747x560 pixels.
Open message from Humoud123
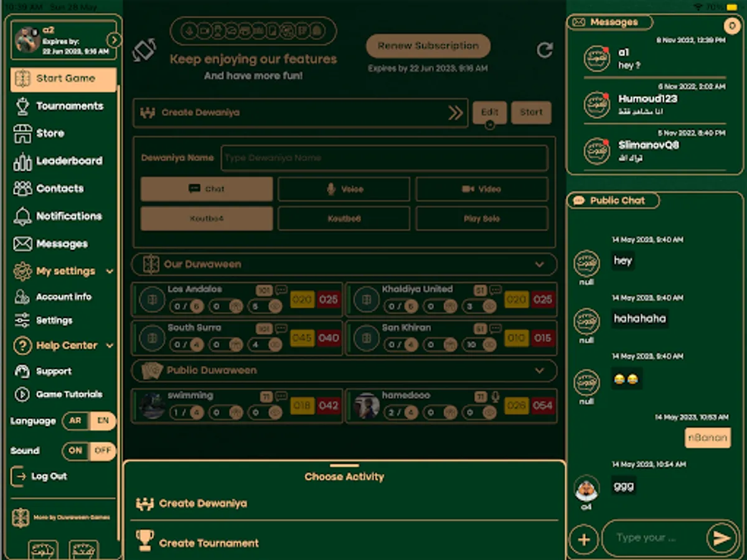(x=655, y=104)
